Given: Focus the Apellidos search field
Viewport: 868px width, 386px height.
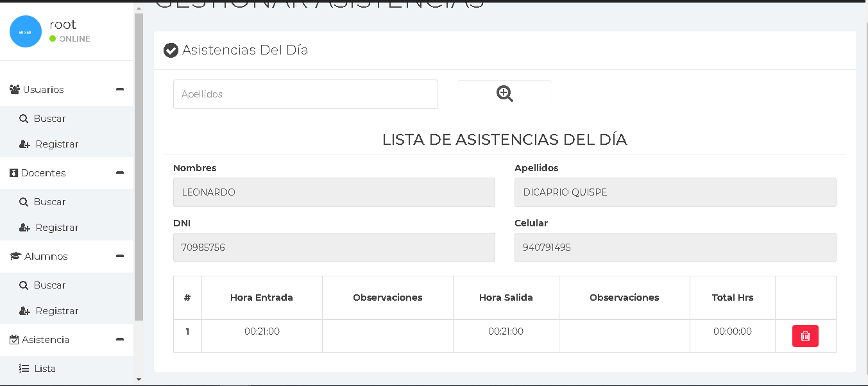Looking at the screenshot, I should (x=305, y=94).
